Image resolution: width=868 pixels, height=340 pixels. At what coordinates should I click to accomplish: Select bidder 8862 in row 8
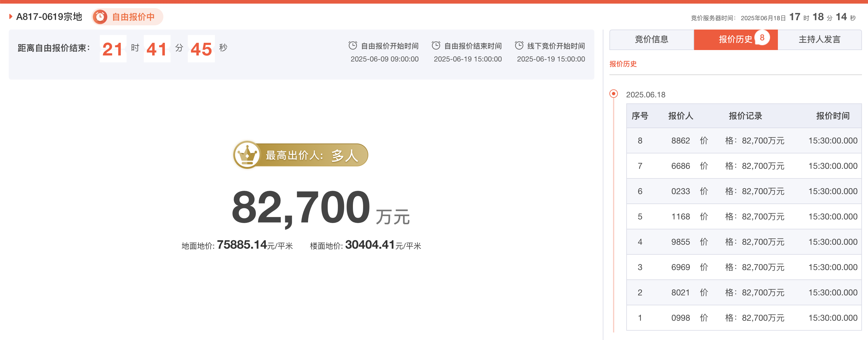(x=680, y=140)
